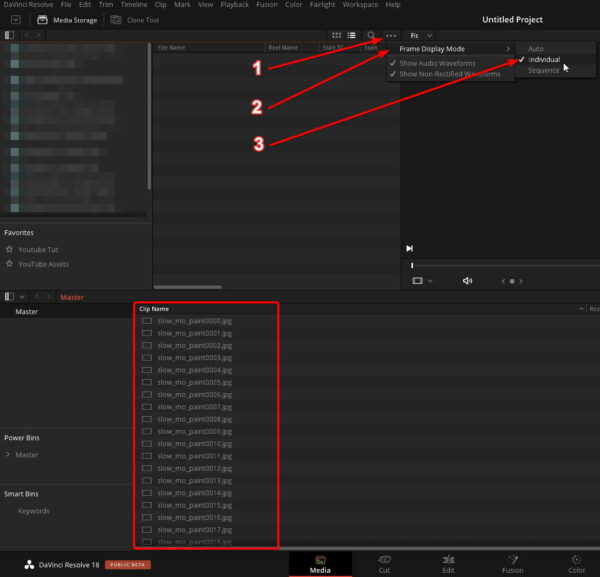Image resolution: width=600 pixels, height=577 pixels.
Task: Open the Fit zoom dropdown
Action: click(x=421, y=36)
